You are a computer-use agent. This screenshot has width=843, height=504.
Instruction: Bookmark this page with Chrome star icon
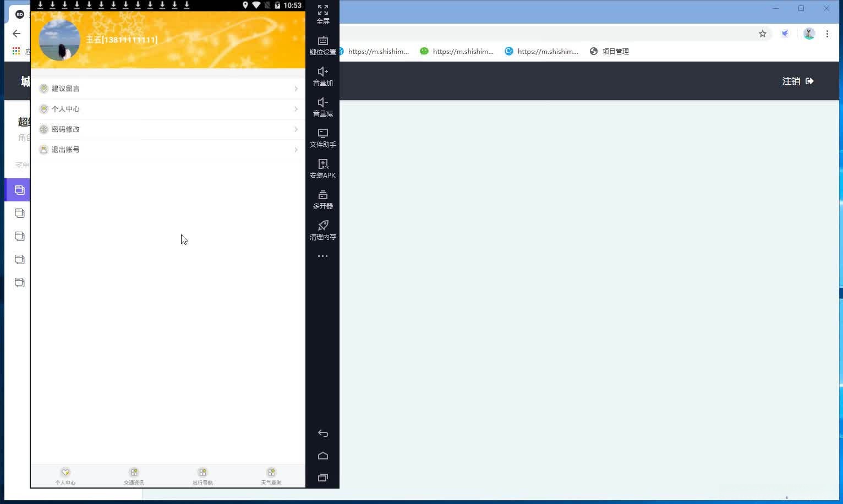[x=763, y=34]
